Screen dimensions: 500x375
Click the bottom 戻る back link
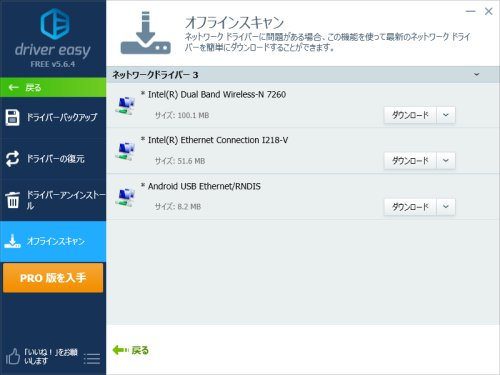point(131,350)
